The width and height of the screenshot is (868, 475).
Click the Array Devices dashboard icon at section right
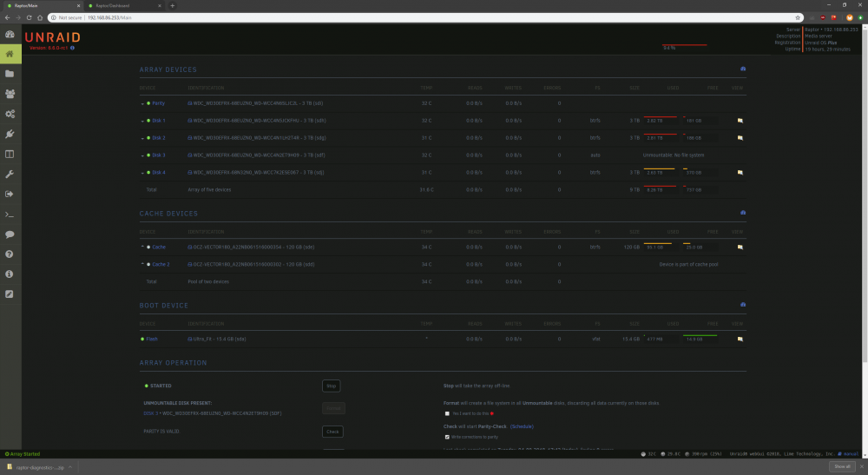click(743, 69)
